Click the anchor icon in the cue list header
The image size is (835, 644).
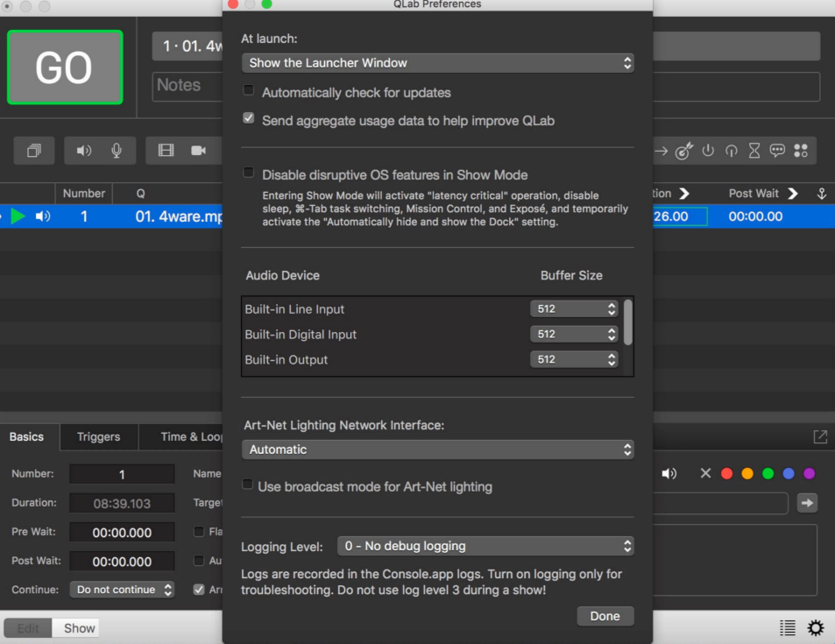click(822, 194)
